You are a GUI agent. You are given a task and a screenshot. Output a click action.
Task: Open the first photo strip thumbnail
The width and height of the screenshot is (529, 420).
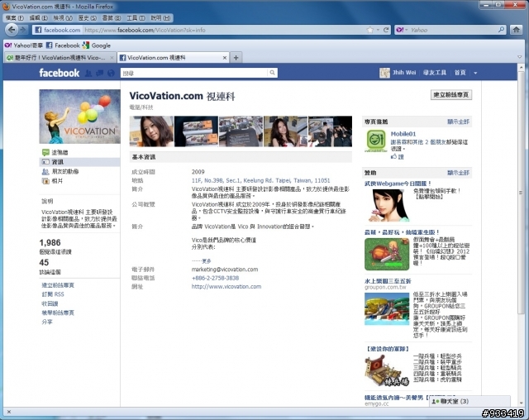coord(151,131)
